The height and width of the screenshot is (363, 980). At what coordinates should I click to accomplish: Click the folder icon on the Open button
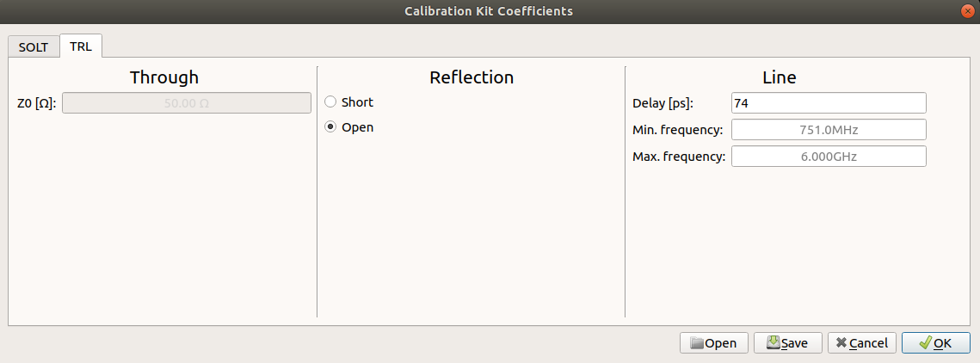click(697, 343)
